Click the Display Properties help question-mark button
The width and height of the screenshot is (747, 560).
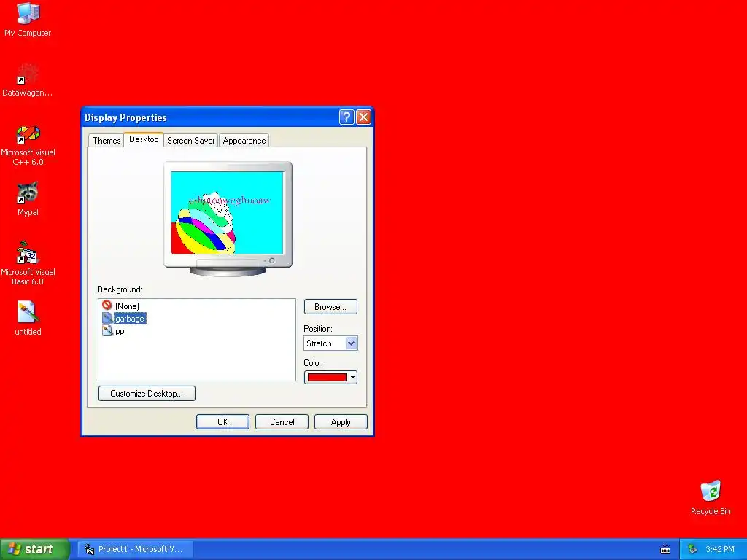347,117
